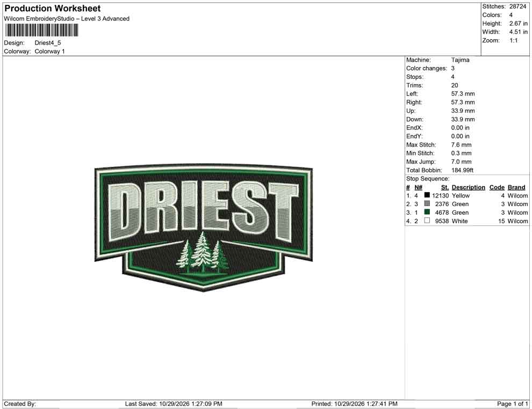
Task: Click the Trims value 20
Action: click(x=455, y=85)
